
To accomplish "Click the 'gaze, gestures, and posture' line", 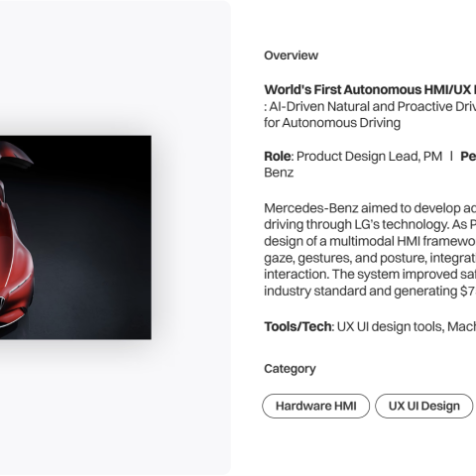I will (x=370, y=258).
